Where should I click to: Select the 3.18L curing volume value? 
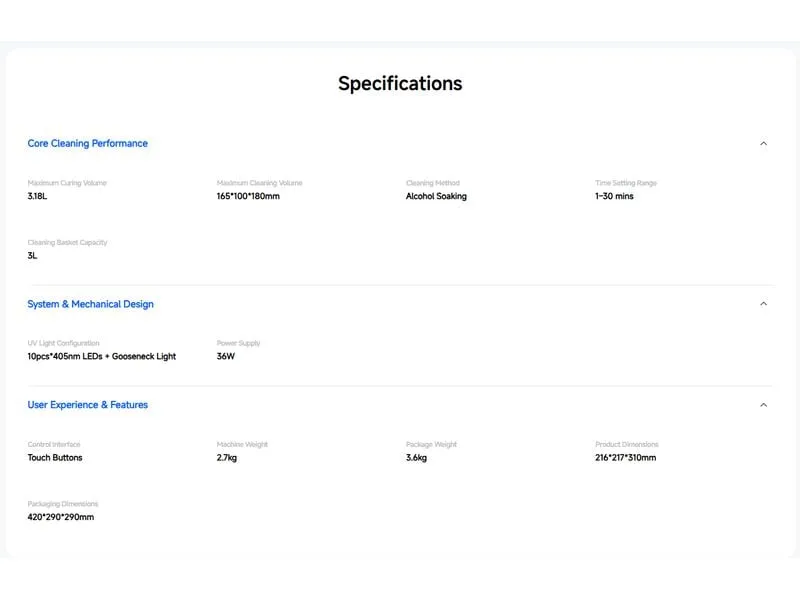click(x=37, y=196)
